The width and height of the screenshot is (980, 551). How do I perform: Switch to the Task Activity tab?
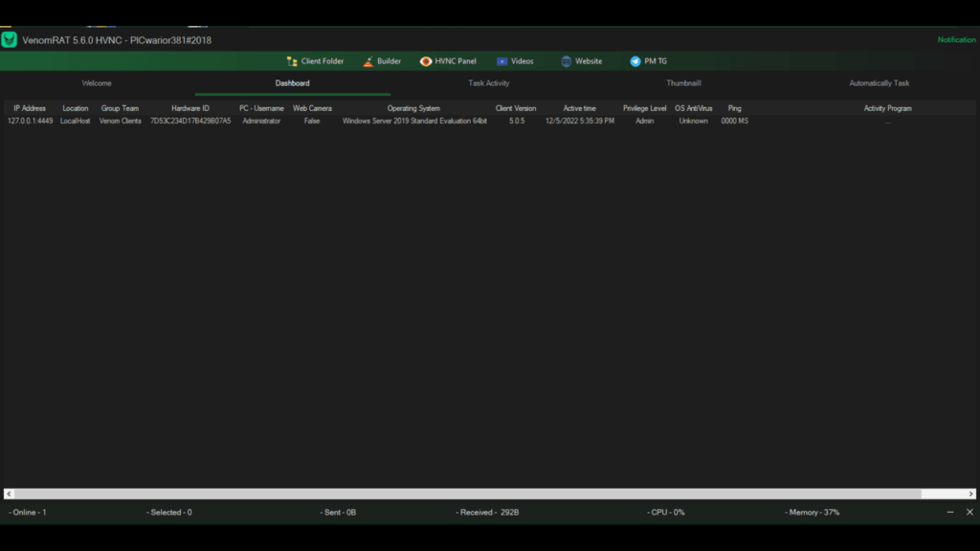click(x=489, y=83)
